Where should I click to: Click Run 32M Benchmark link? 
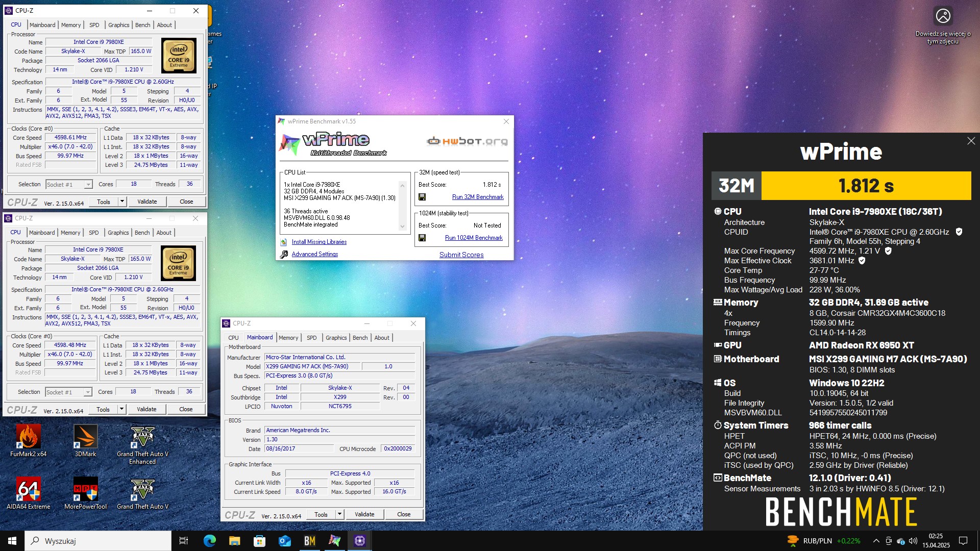click(478, 197)
